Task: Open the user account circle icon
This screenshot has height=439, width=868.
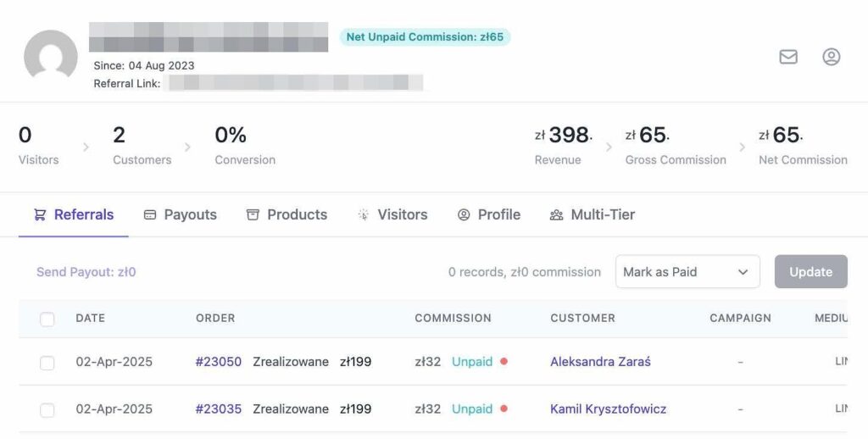Action: (831, 57)
